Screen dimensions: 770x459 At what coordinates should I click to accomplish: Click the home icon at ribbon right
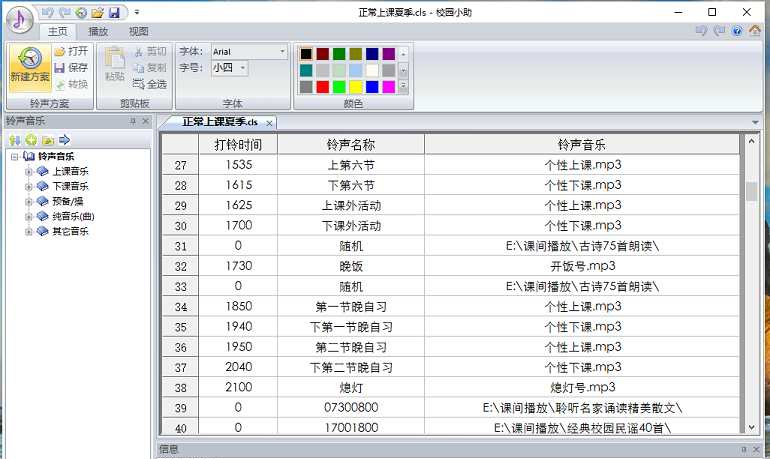tap(755, 31)
